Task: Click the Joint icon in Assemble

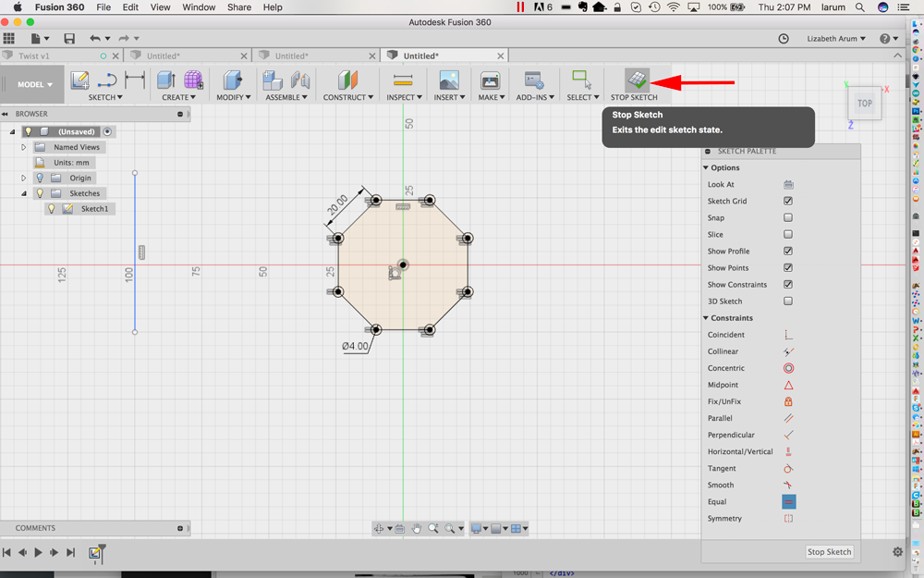Action: pos(300,80)
